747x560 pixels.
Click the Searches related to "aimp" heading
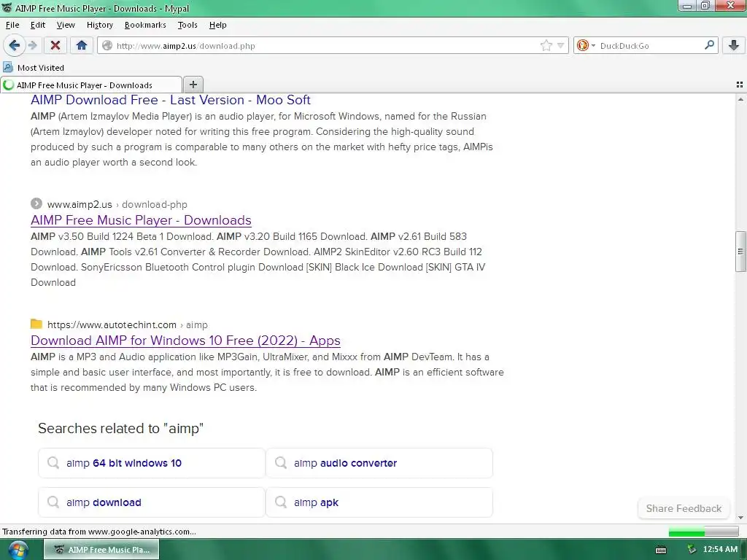(120, 428)
